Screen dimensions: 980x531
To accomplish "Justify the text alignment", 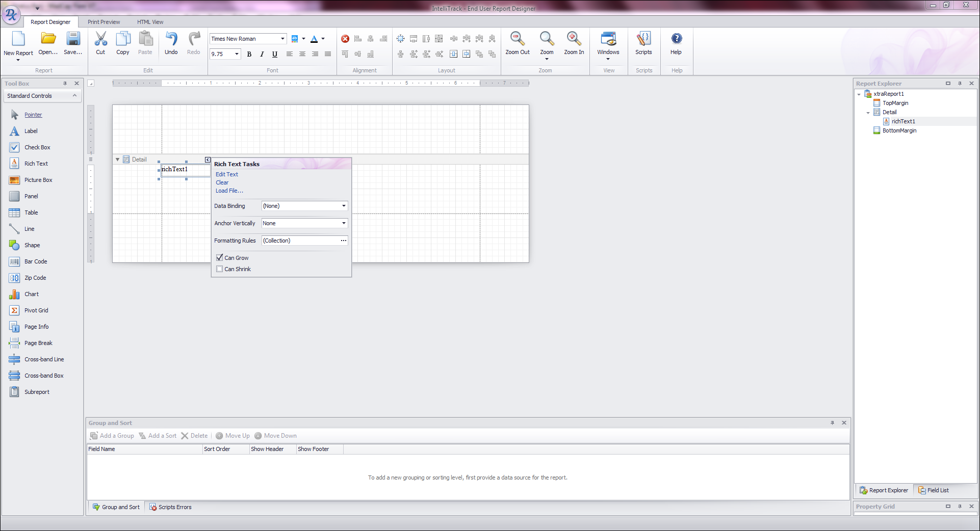I will pyautogui.click(x=328, y=54).
